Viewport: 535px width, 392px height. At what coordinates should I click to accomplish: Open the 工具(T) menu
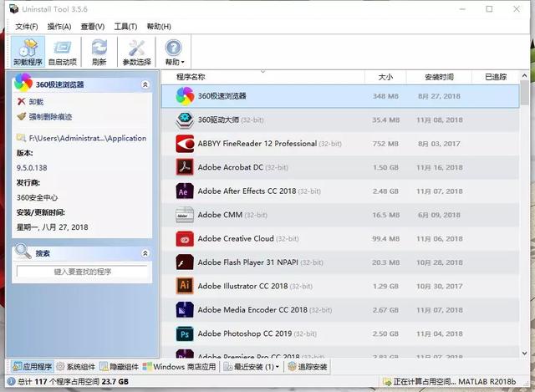[125, 27]
